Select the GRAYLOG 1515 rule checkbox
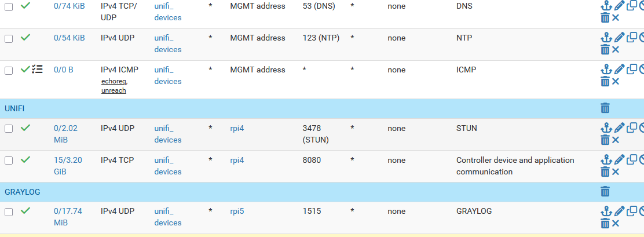Screen dimensions: 644x237 pyautogui.click(x=9, y=212)
